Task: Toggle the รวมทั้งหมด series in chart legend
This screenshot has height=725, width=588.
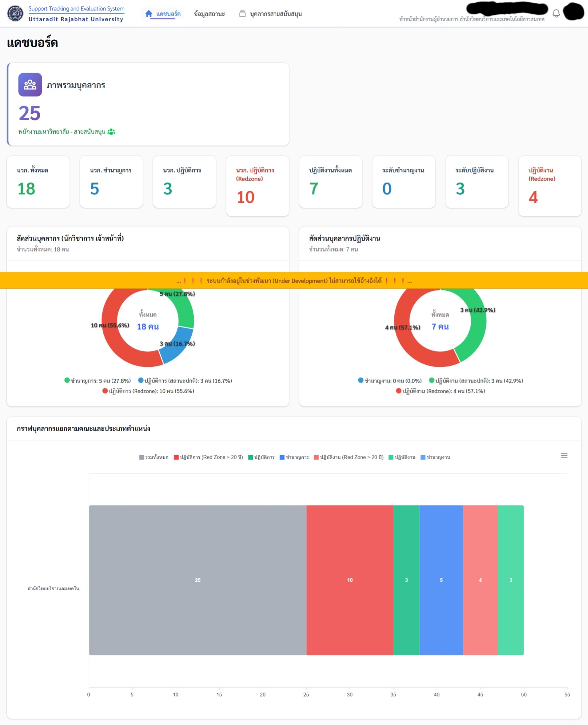Action: click(x=154, y=457)
